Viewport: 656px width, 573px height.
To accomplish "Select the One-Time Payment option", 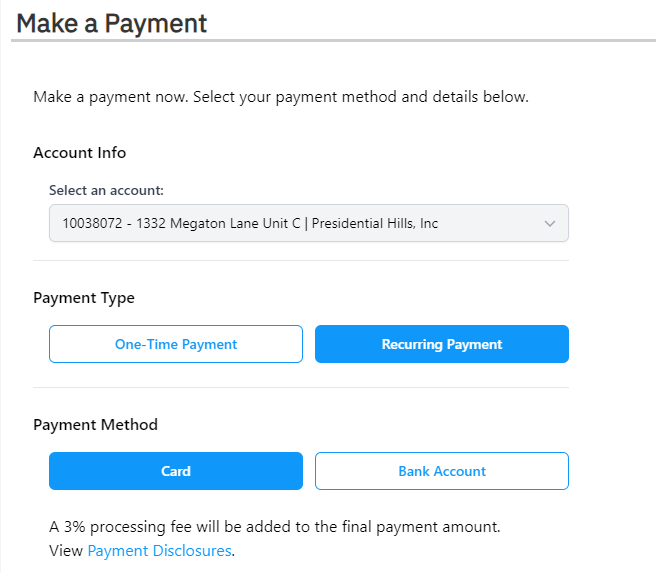I will click(176, 344).
